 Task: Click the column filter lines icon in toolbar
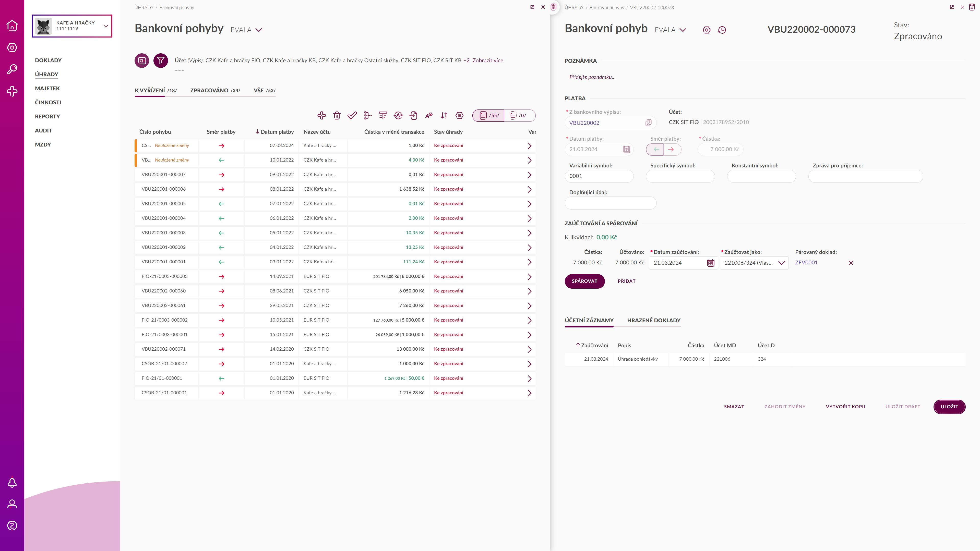pos(383,115)
